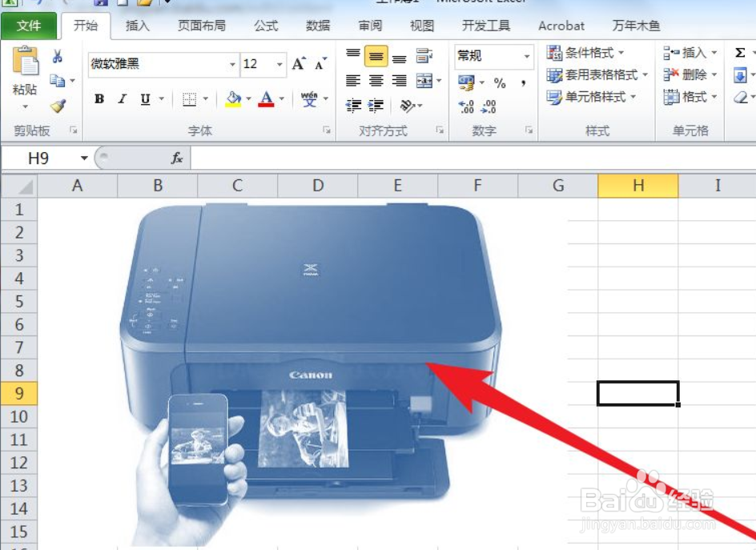Screen dimensions: 756x550
Task: Click the AutoSum sigma icon
Action: 740,53
